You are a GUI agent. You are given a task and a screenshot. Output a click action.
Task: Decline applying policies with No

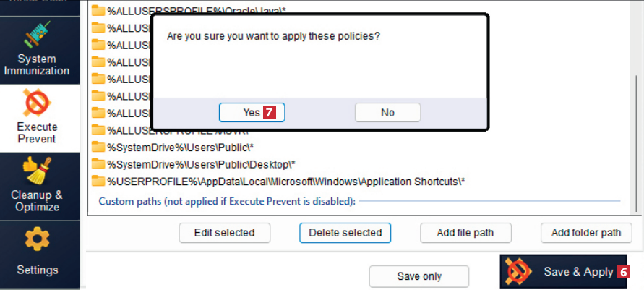[x=387, y=112]
